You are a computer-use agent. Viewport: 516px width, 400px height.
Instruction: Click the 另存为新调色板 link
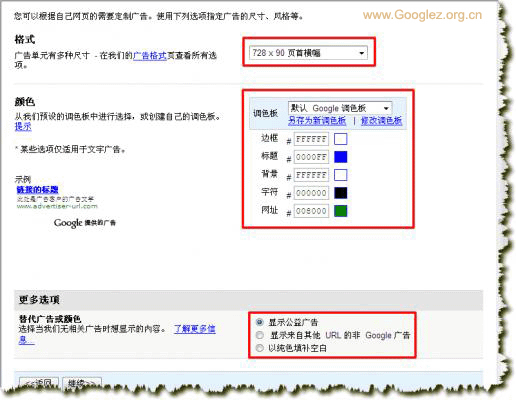[x=317, y=121]
